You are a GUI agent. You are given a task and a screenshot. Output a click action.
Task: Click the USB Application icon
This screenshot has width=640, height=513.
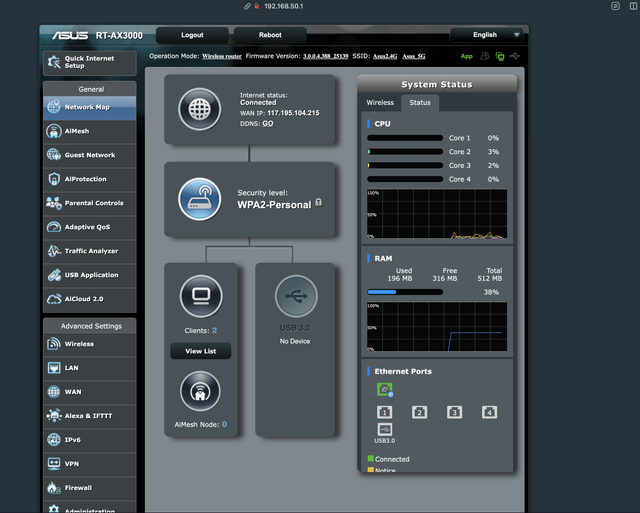pos(54,275)
